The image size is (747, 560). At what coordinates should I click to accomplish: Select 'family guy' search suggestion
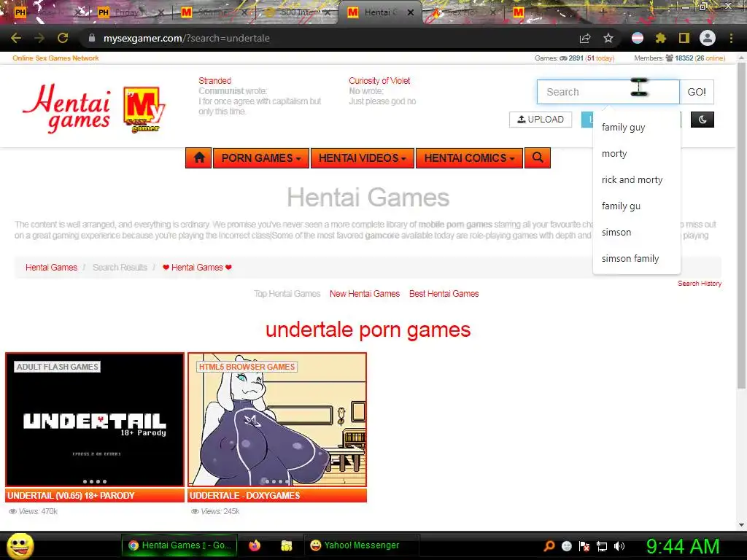636,127
